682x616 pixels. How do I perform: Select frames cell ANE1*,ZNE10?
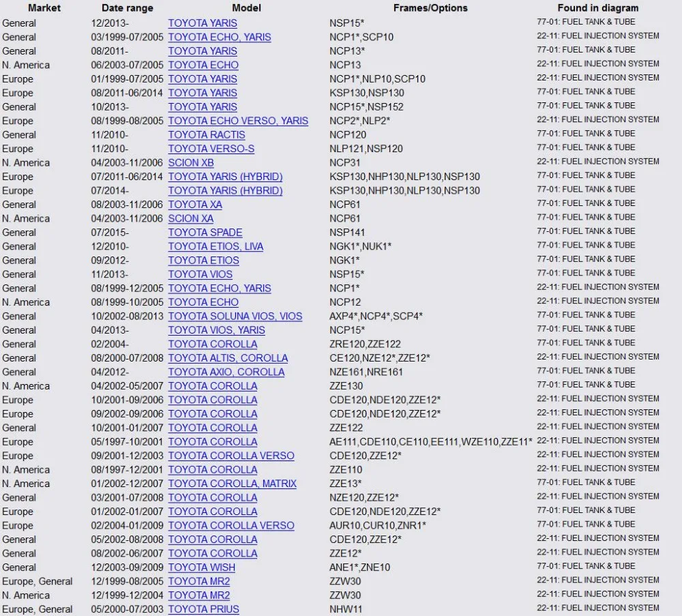(x=359, y=568)
